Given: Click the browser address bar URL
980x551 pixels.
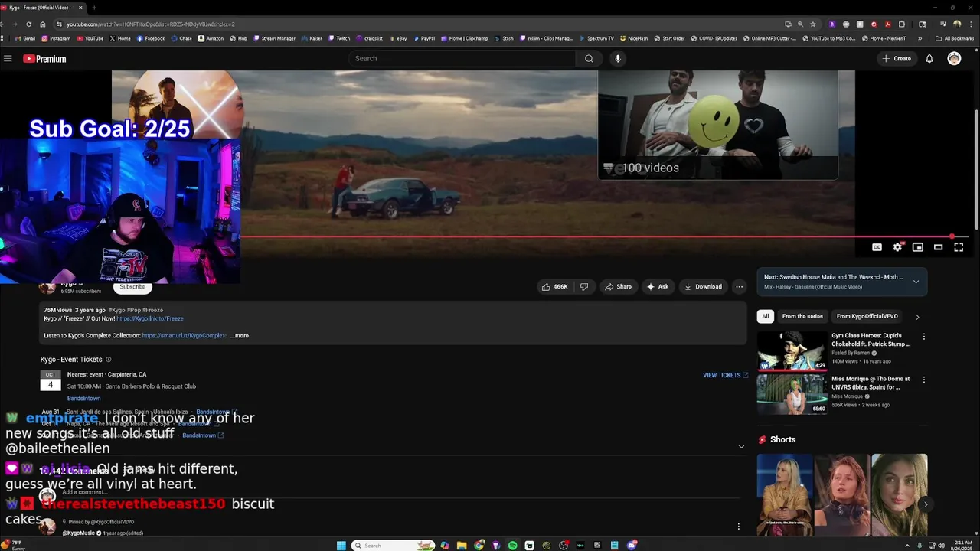Looking at the screenshot, I should point(151,24).
